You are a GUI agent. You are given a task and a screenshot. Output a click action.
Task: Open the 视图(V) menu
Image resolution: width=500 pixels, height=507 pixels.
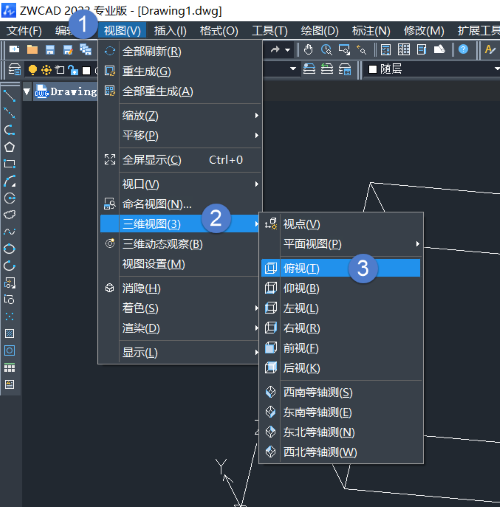pyautogui.click(x=122, y=31)
